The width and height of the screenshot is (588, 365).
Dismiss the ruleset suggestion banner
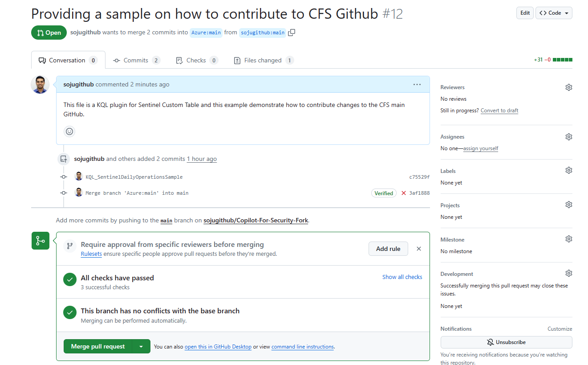(x=418, y=249)
